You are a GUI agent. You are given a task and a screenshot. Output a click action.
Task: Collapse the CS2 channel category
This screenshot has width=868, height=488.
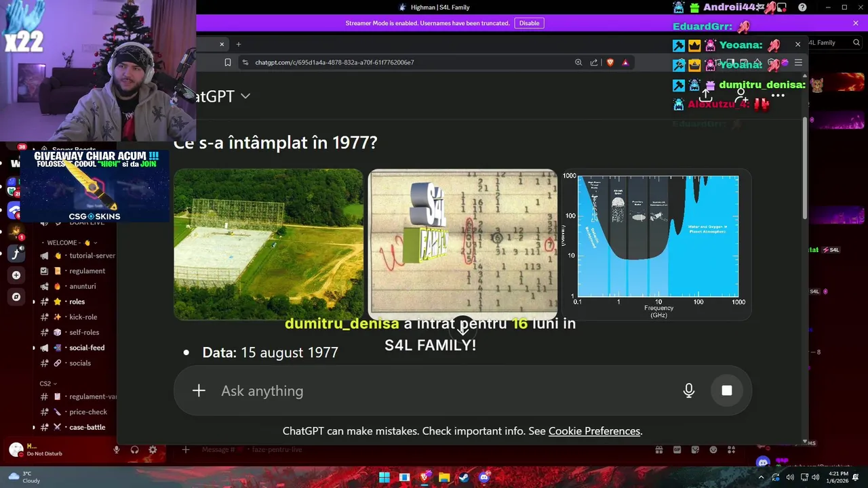[x=48, y=384]
